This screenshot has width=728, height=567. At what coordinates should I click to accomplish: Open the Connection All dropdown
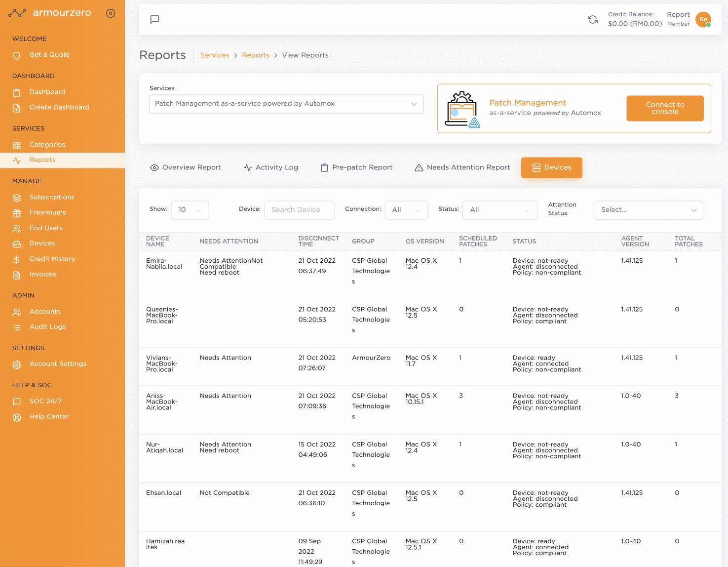(x=406, y=210)
